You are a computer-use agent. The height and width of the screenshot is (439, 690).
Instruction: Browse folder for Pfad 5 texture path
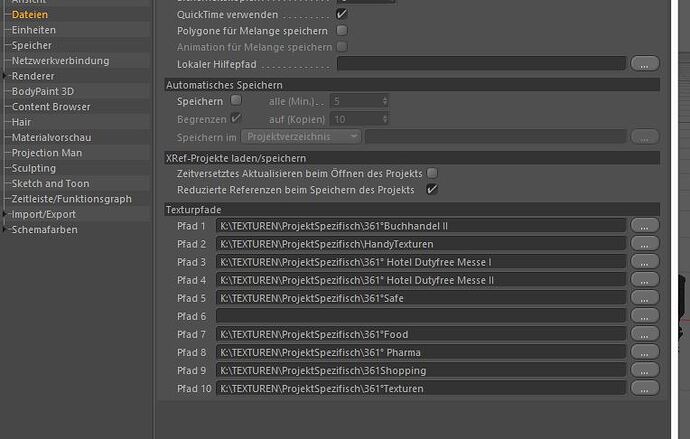pos(645,298)
